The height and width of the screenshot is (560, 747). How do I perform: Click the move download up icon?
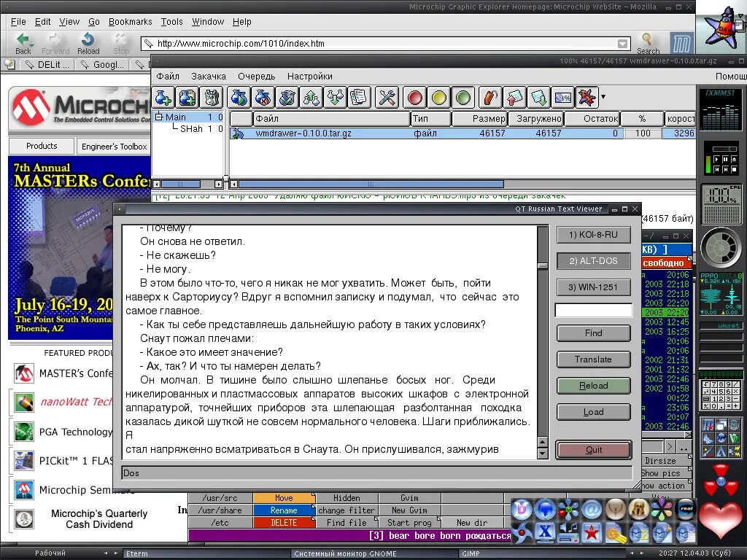311,98
